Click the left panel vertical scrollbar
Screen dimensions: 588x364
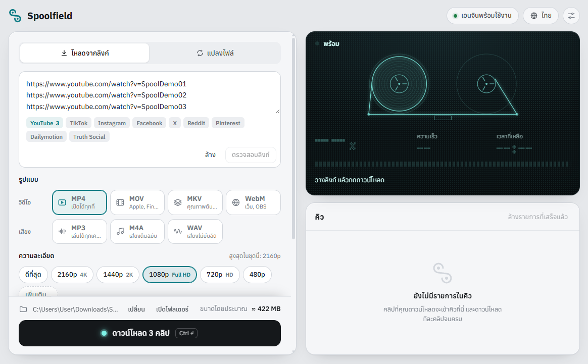[293, 138]
